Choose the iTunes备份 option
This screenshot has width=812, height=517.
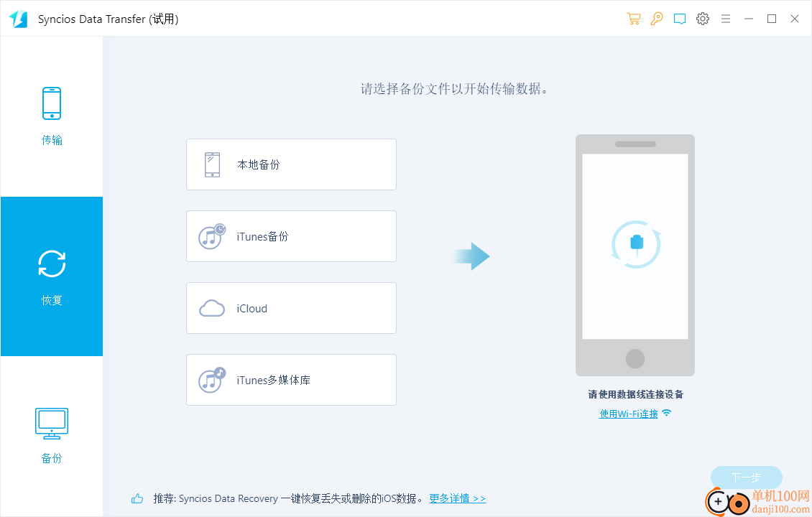[291, 236]
